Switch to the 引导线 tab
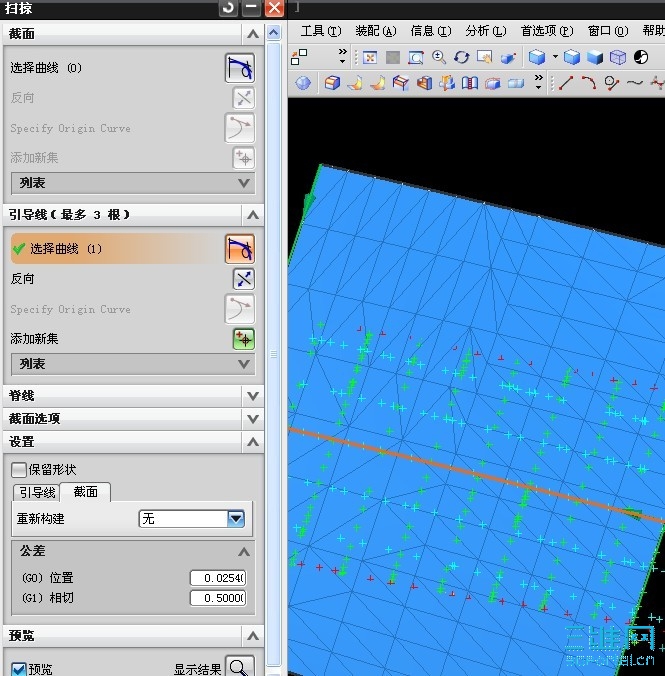 37,493
